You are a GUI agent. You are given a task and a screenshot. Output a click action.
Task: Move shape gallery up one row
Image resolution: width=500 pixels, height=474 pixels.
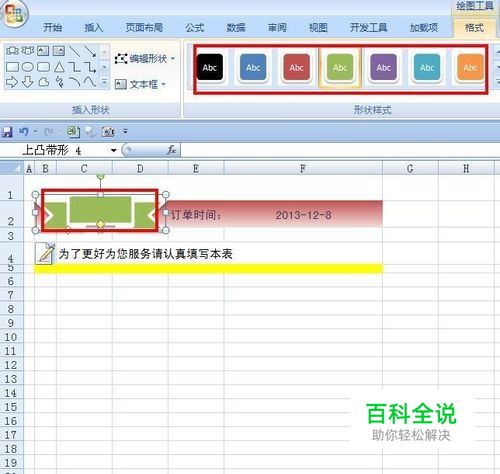pos(104,52)
